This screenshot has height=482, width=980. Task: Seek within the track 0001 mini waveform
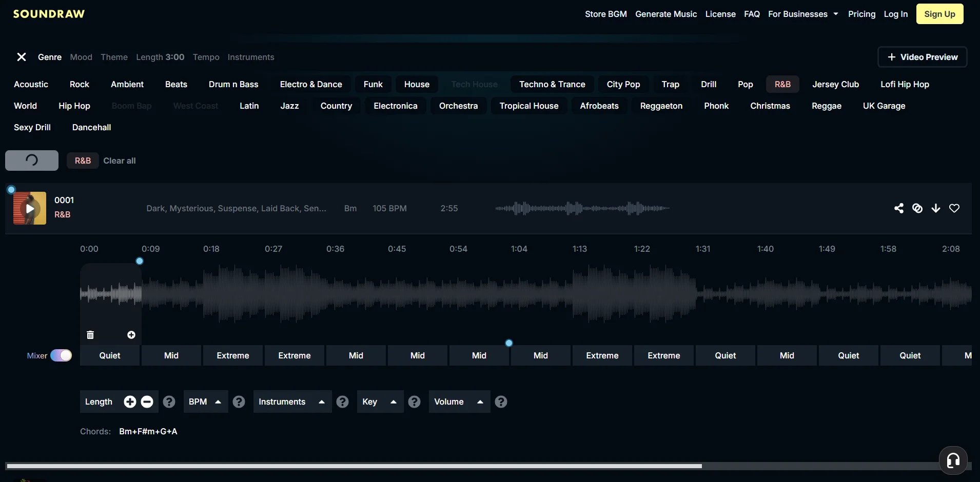click(x=582, y=208)
